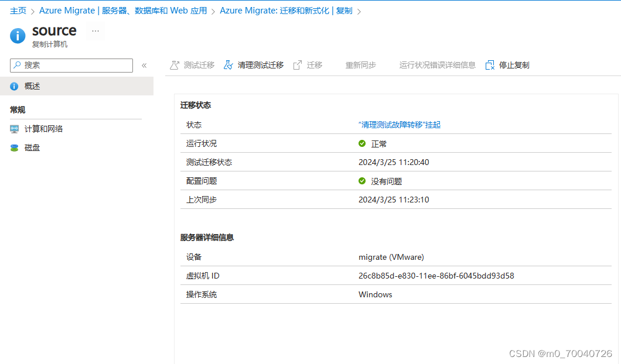Click 停止复制 in the toolbar
This screenshot has height=364, width=621.
tap(507, 65)
